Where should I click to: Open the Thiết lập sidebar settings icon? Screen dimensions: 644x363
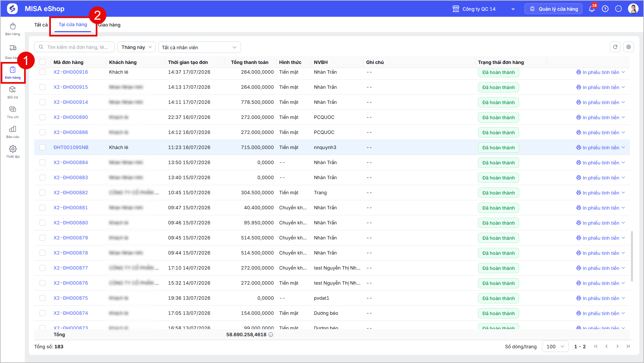[x=13, y=151]
